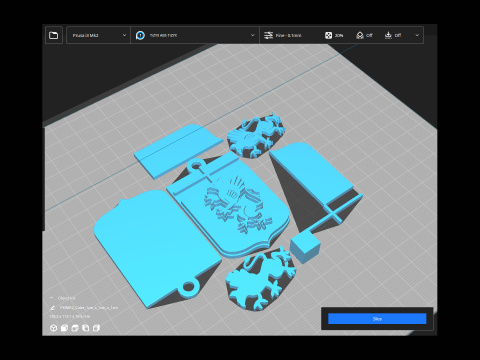
Task: Click the Fine 0.1mm profile label
Action: coord(289,35)
